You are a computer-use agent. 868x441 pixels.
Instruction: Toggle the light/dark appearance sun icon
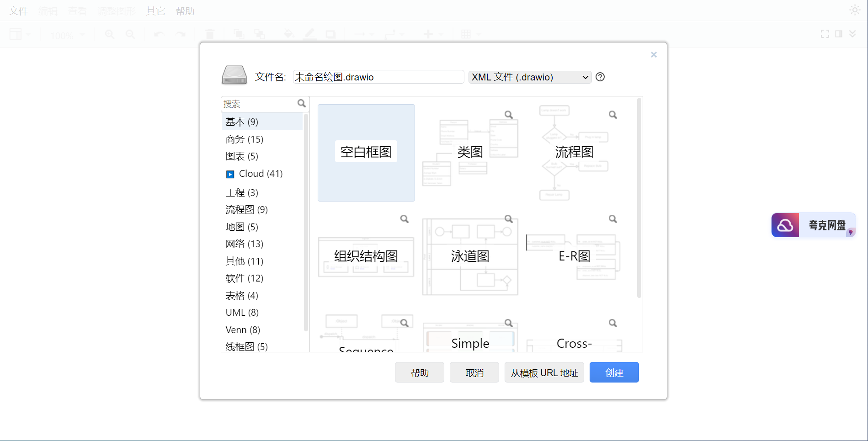coord(854,10)
